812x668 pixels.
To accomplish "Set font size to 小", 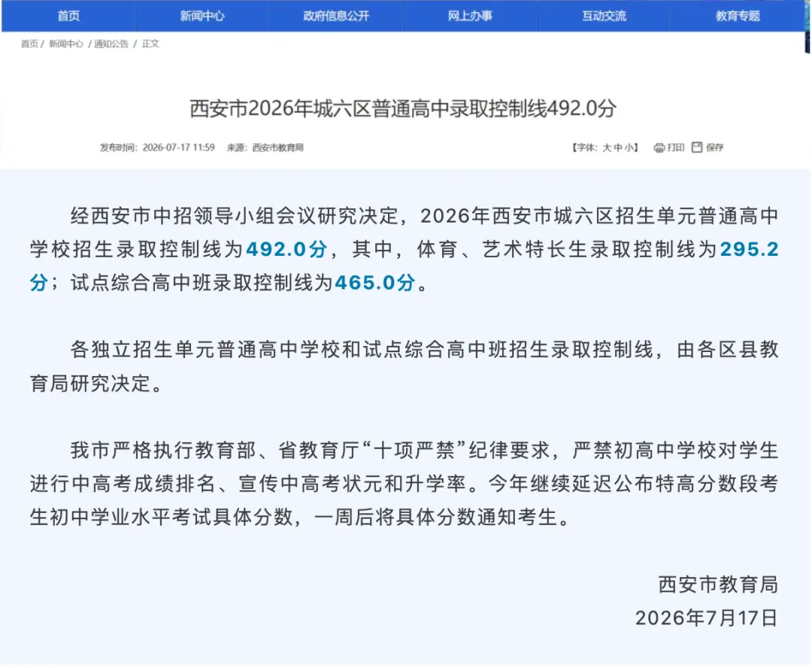I will tap(629, 147).
